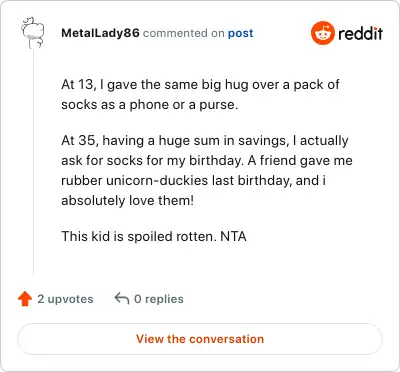Click the orange upvote arrow icon
The width and height of the screenshot is (400, 372).
tap(25, 299)
